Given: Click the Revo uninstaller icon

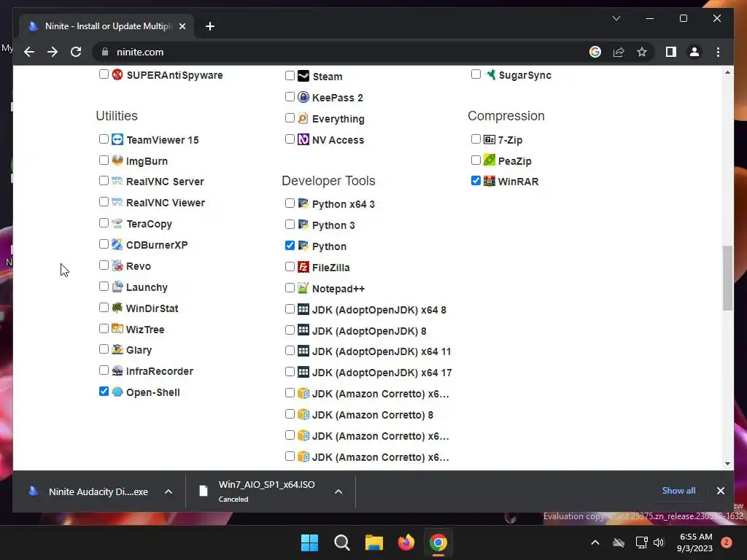Looking at the screenshot, I should [x=117, y=265].
